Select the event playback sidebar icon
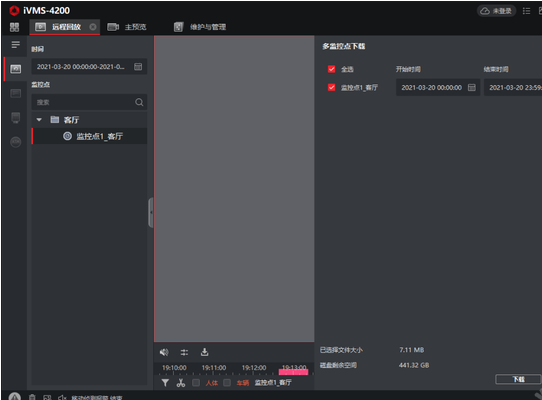Screen dimensions: 542x400 coord(16,93)
